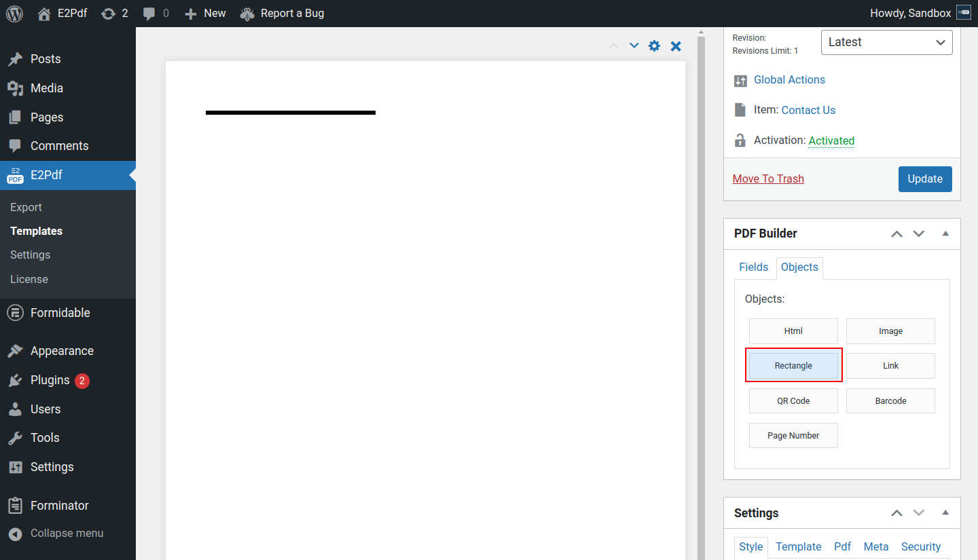Open Plugins from the sidebar
The image size is (978, 560).
(x=50, y=380)
